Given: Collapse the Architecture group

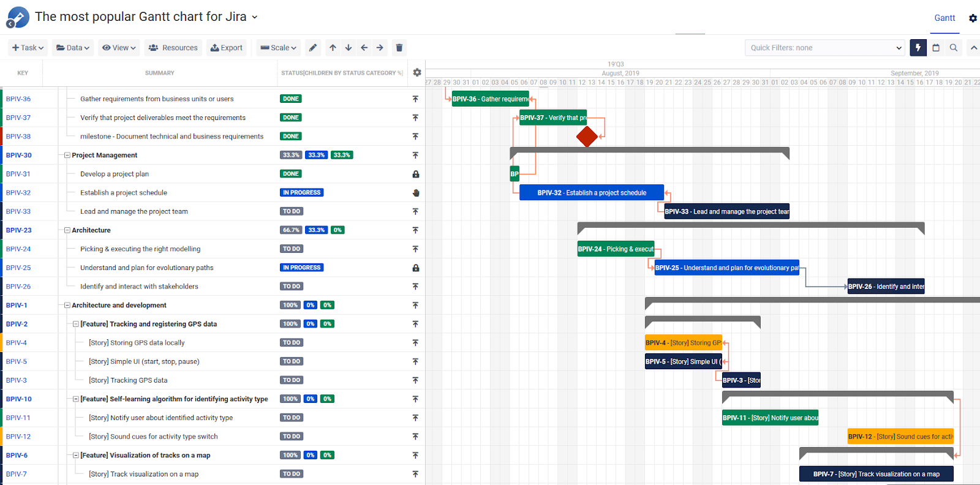Looking at the screenshot, I should (67, 230).
